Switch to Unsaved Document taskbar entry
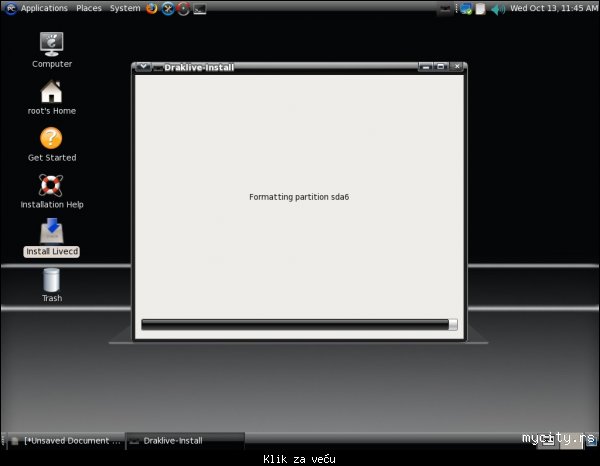The height and width of the screenshot is (466, 600). [x=66, y=441]
